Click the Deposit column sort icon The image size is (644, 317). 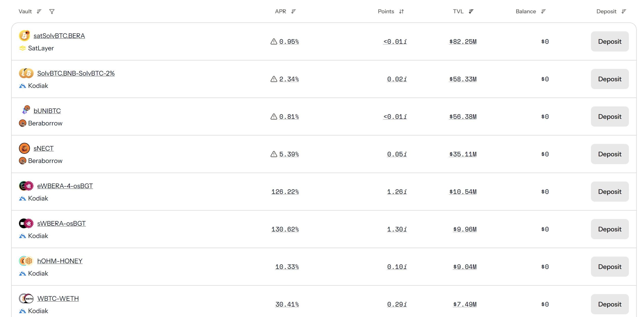tap(624, 11)
